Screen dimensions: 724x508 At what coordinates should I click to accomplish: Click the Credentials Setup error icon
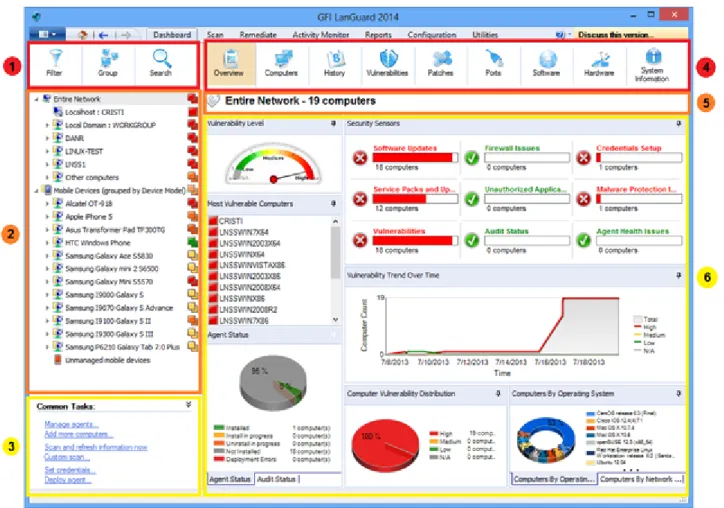[x=584, y=158]
